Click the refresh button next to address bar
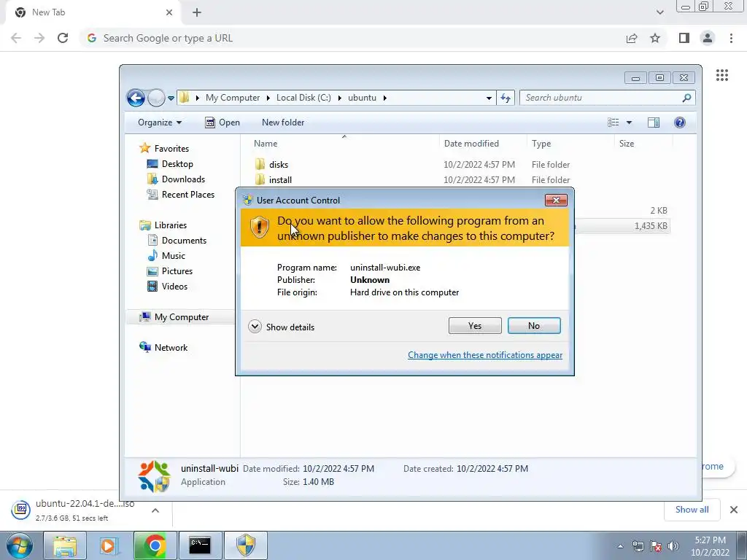747x560 pixels. (x=506, y=98)
